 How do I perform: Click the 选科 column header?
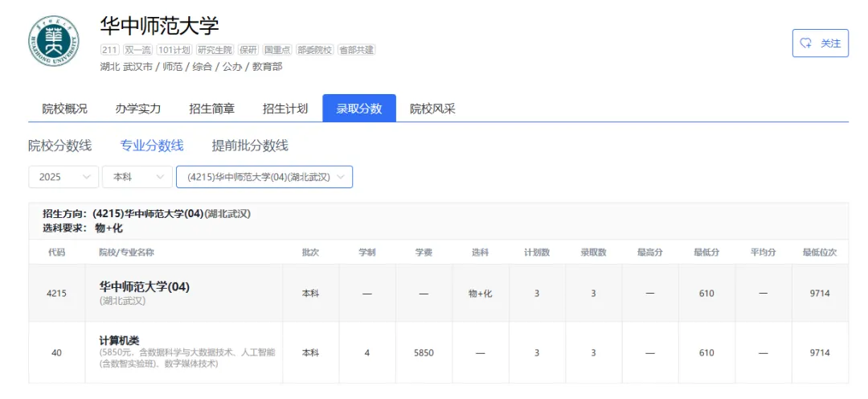click(480, 252)
